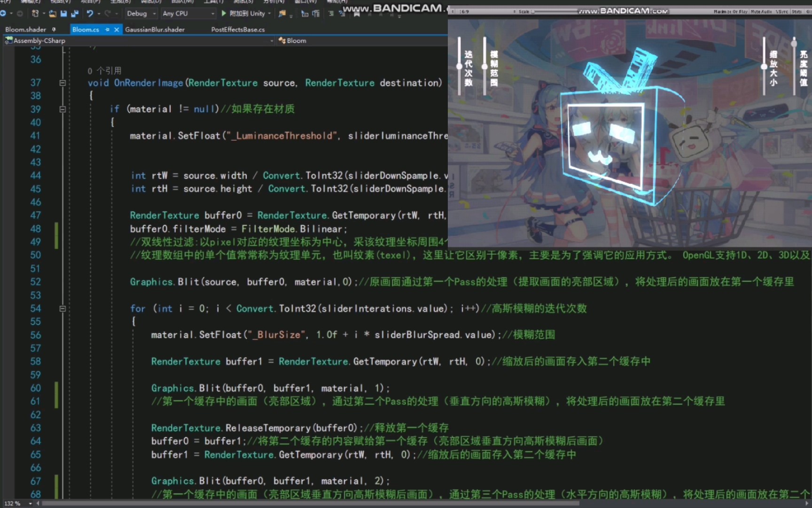Image resolution: width=812 pixels, height=508 pixels.
Task: Click the Undo icon in the toolbar
Action: [90, 13]
